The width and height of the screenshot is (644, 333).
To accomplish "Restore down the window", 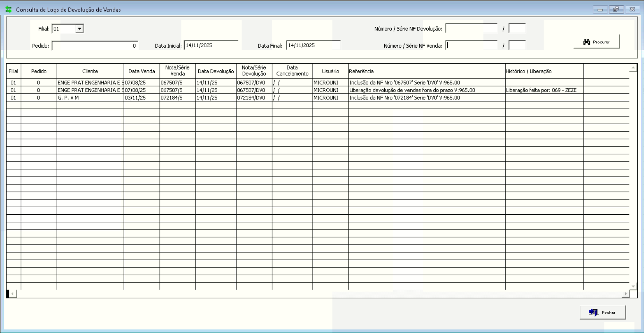I will 616,10.
